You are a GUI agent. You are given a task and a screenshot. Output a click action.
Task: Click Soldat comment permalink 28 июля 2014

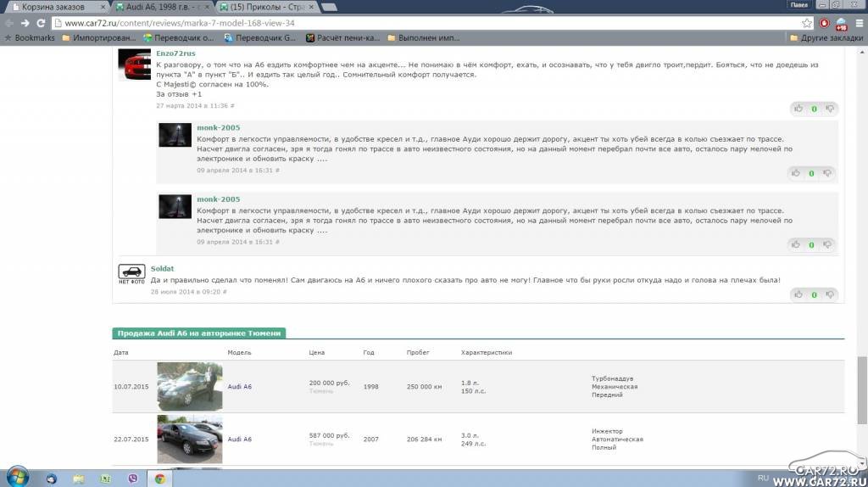click(189, 291)
